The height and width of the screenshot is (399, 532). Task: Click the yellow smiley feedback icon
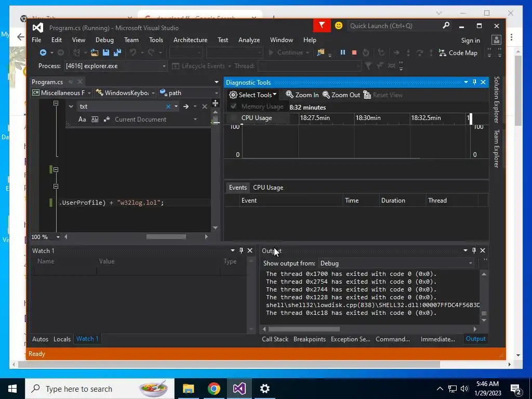(338, 25)
